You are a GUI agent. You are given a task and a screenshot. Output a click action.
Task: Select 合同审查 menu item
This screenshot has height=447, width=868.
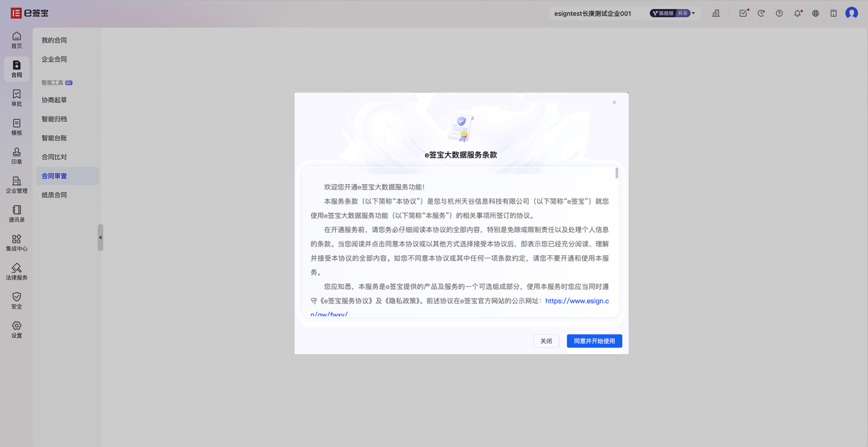(x=67, y=176)
